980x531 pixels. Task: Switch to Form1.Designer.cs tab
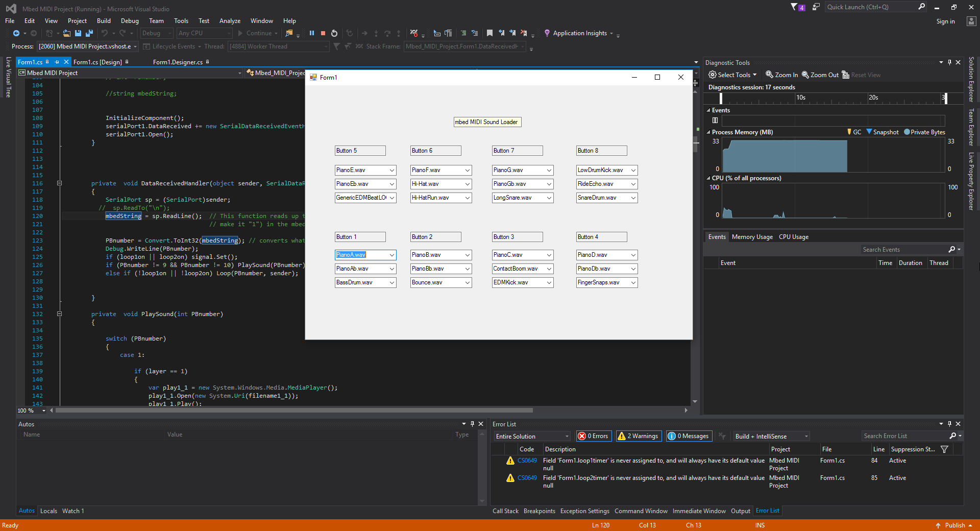[178, 62]
